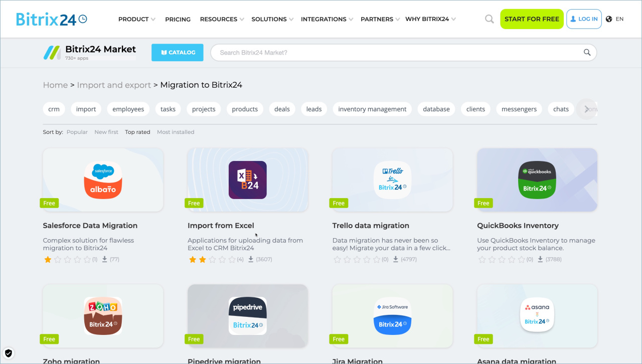Open the Import from Excel title link
Viewport: 642px width, 364px height.
pos(221,226)
